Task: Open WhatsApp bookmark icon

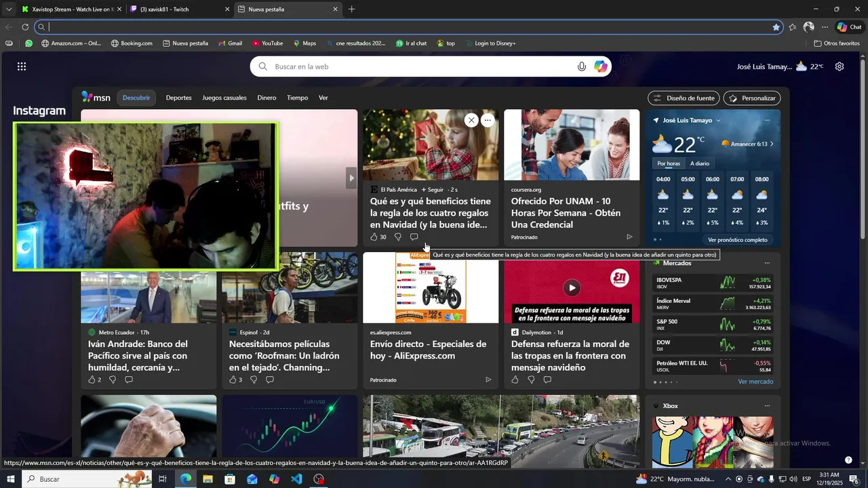Action: click(x=28, y=43)
